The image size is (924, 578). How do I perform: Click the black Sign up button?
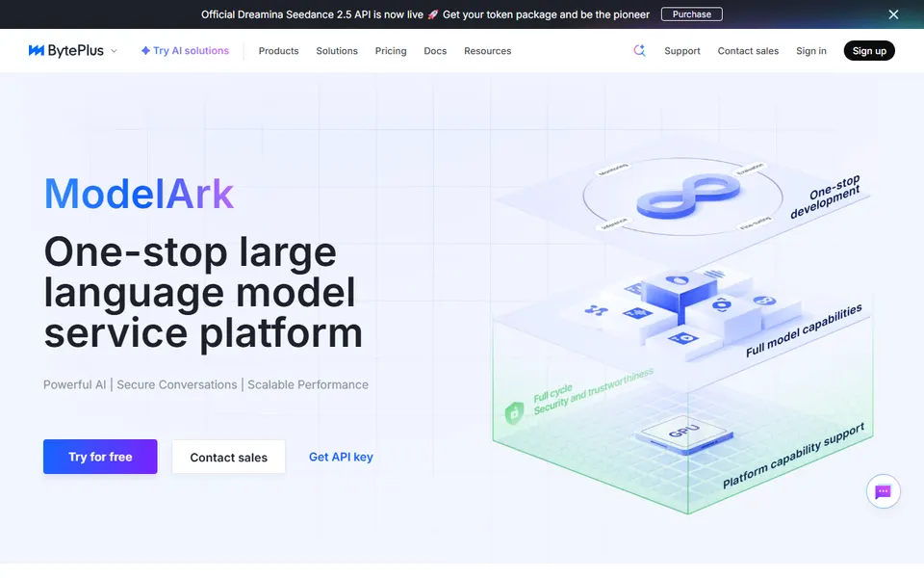[869, 51]
